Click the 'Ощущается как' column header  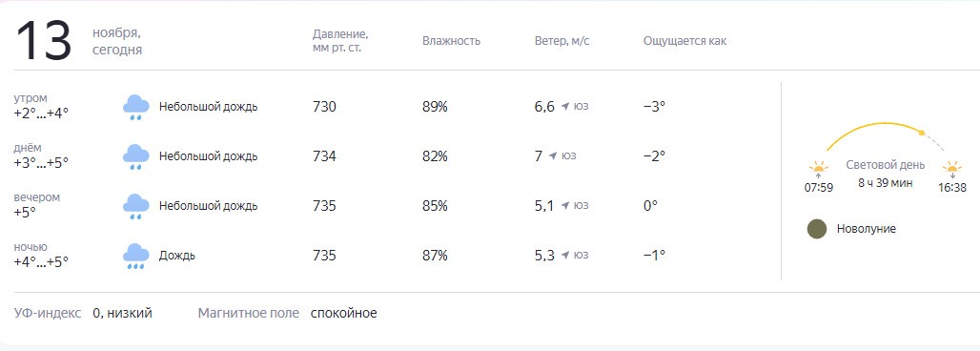coord(685,41)
